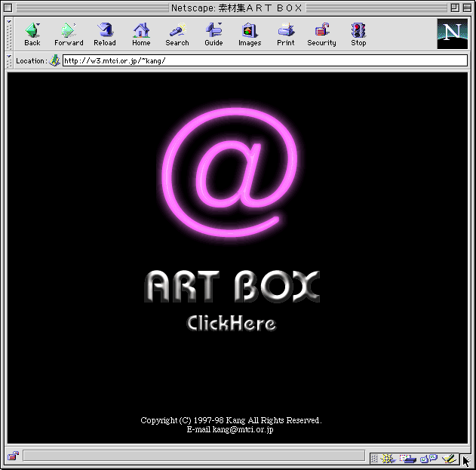The height and width of the screenshot is (470, 476).
Task: Click the Location bookmark page icon
Action: (54, 60)
